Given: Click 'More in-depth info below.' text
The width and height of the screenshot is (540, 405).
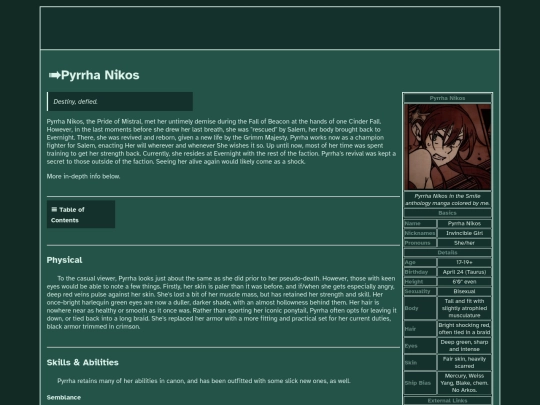Looking at the screenshot, I should [x=83, y=176].
